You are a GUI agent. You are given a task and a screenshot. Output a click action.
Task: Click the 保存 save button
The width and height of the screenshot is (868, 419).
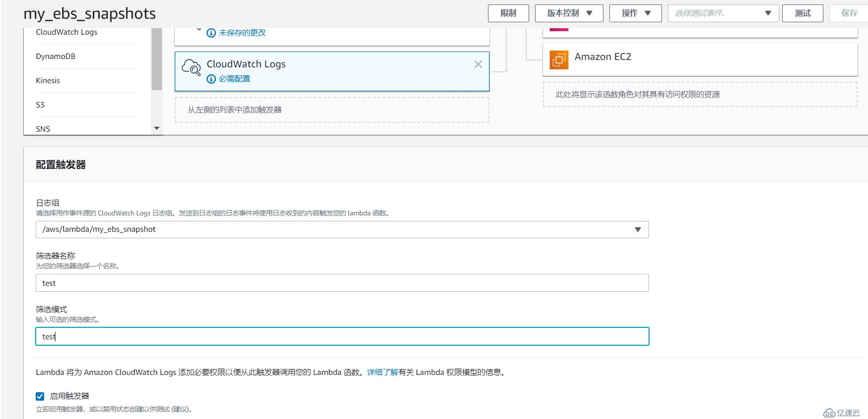(x=849, y=13)
